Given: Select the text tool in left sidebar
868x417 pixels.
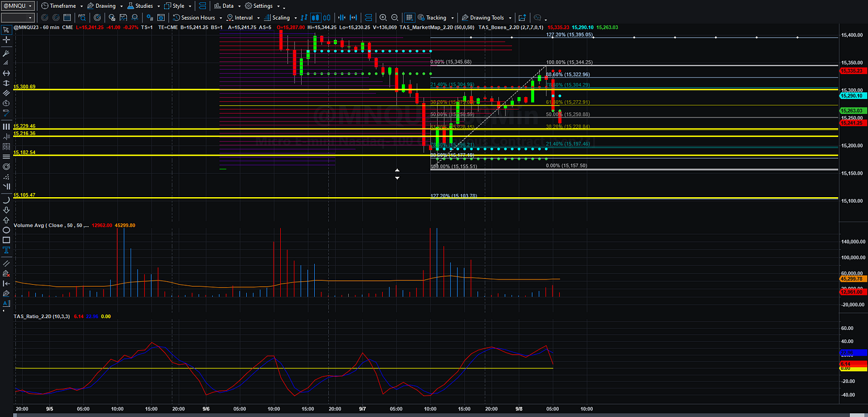Looking at the screenshot, I should (x=6, y=250).
